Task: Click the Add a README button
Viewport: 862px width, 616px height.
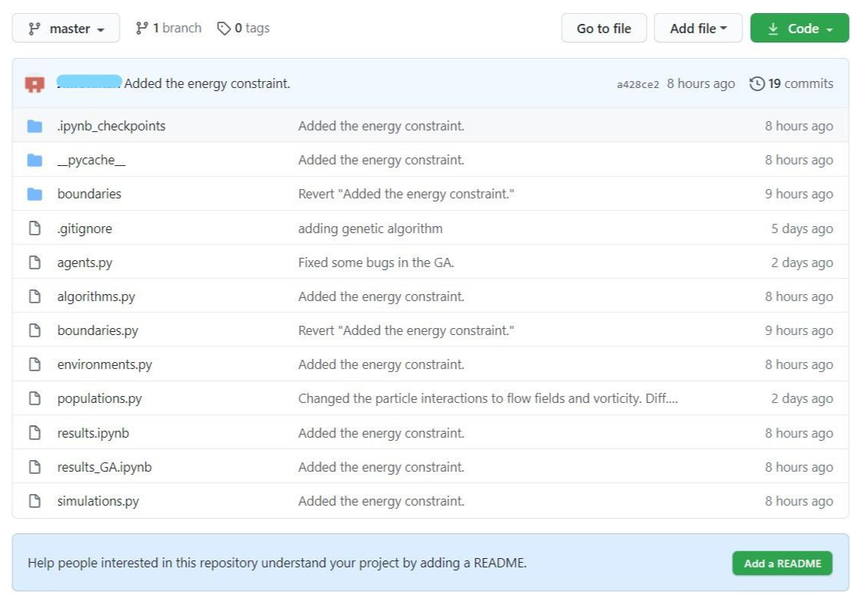Action: tap(783, 564)
